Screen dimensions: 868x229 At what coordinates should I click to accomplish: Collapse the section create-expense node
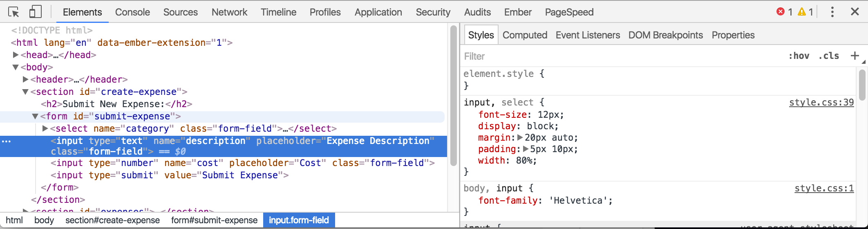coord(25,92)
